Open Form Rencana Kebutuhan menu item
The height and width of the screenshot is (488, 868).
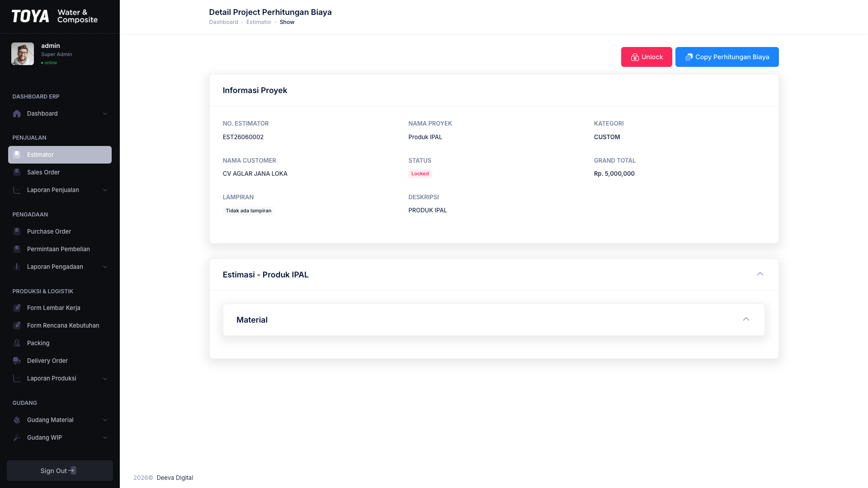tap(60, 326)
